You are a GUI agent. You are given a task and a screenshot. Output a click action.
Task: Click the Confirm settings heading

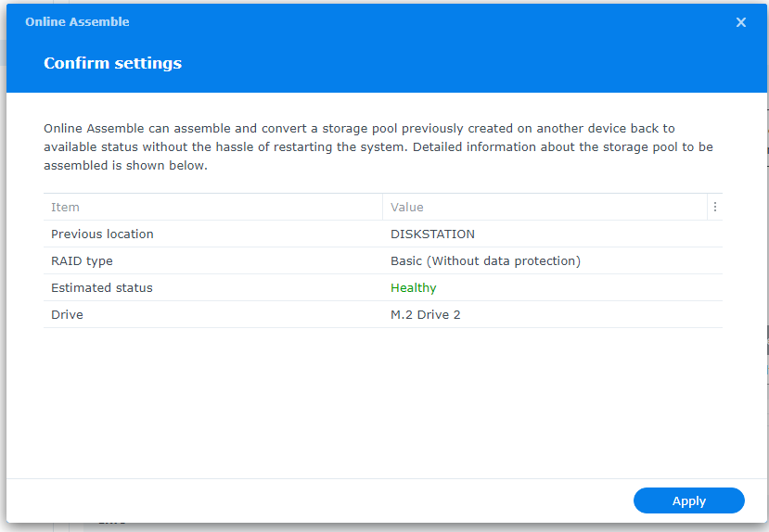112,64
